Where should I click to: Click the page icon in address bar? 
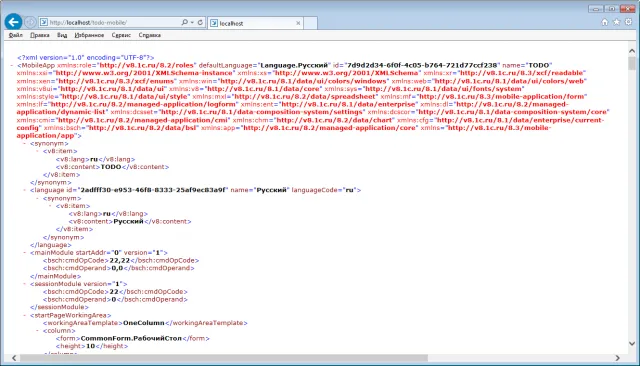click(x=44, y=22)
